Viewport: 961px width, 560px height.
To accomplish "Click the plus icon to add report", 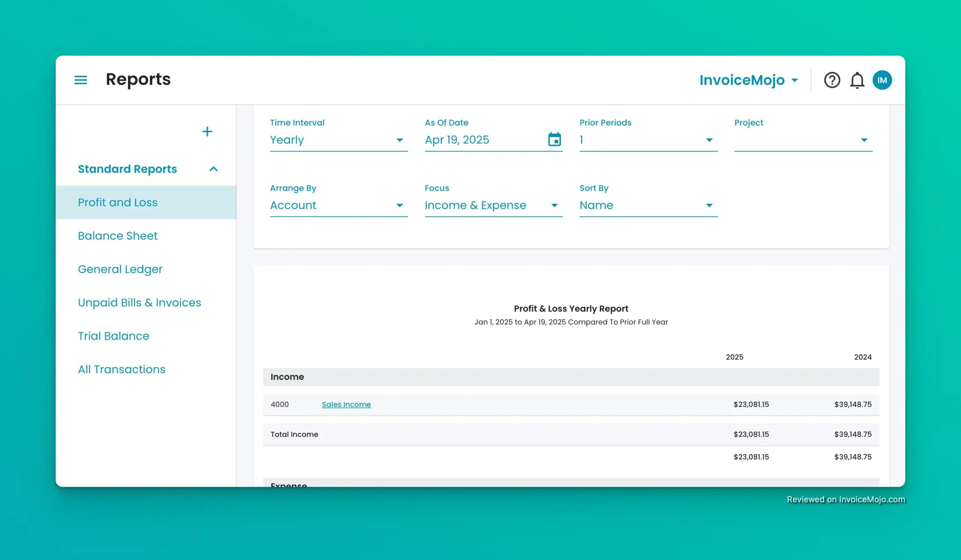I will coord(207,131).
